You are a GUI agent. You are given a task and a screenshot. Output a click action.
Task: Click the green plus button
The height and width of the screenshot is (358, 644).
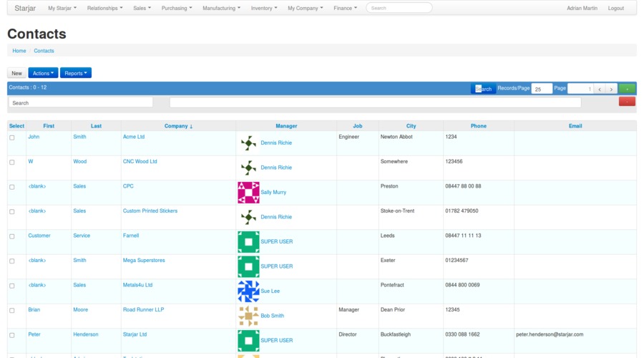tap(627, 89)
